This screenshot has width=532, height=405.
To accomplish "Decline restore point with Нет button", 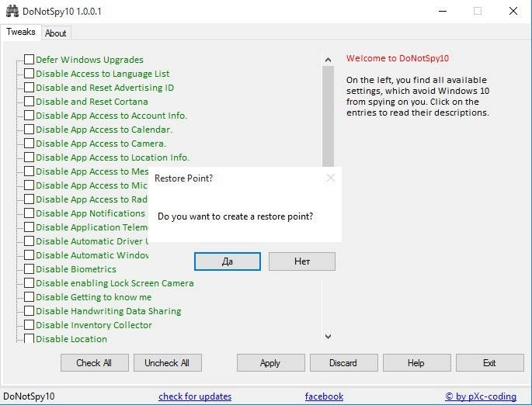I will tap(302, 261).
